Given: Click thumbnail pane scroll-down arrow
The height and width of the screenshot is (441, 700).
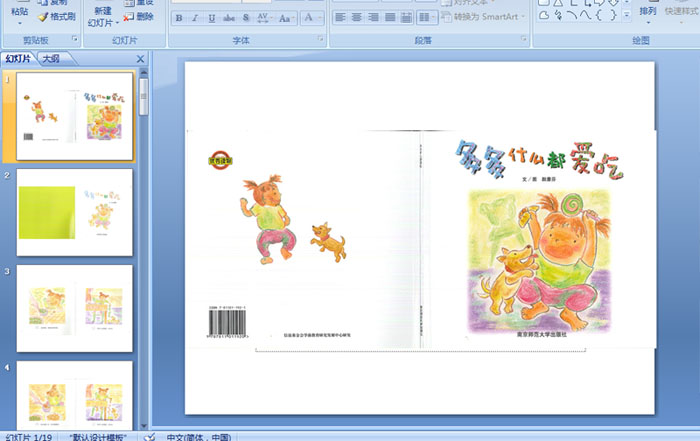Looking at the screenshot, I should coord(144,426).
